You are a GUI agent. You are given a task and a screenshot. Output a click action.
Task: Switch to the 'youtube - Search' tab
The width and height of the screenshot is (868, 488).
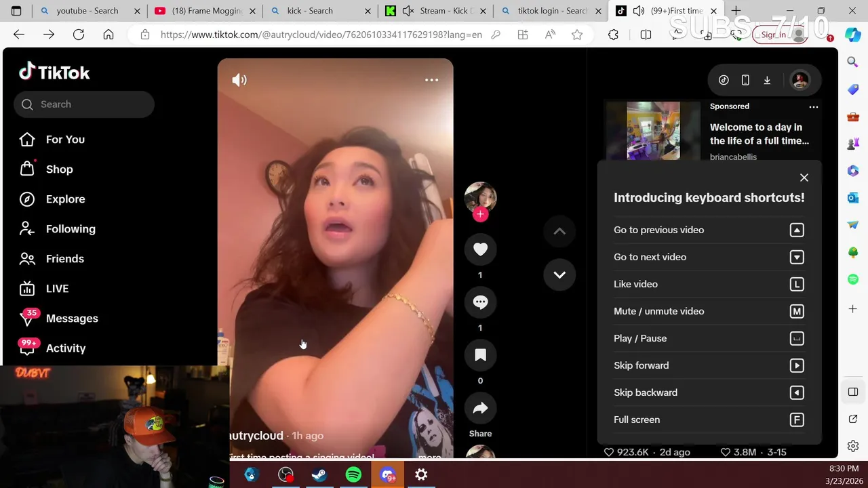pyautogui.click(x=87, y=11)
